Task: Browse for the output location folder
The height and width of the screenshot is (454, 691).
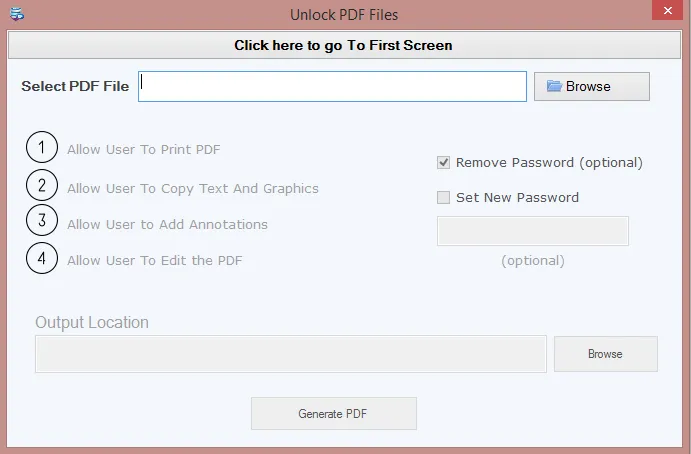Action: click(606, 354)
